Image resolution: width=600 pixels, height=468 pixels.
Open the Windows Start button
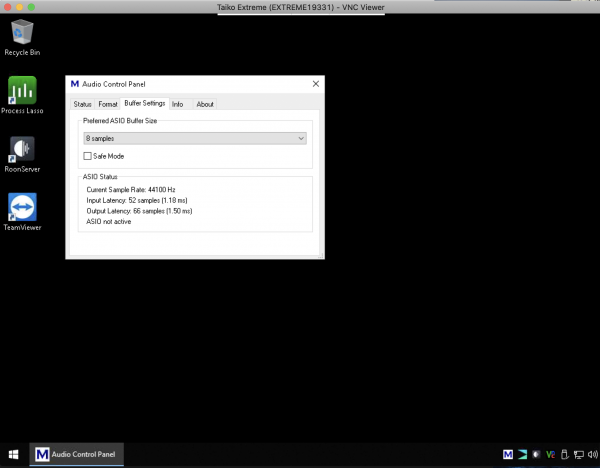[14, 454]
